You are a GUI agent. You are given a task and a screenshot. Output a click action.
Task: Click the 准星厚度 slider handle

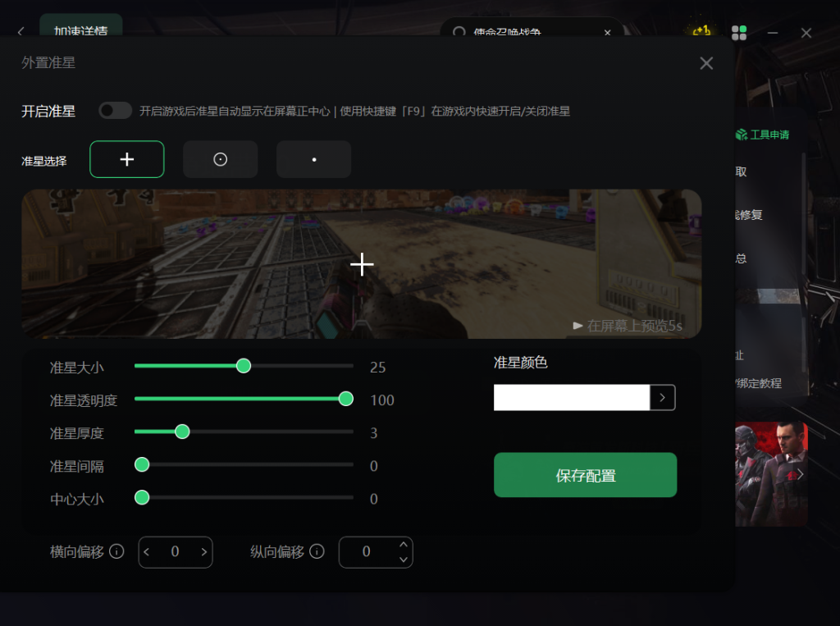(182, 432)
